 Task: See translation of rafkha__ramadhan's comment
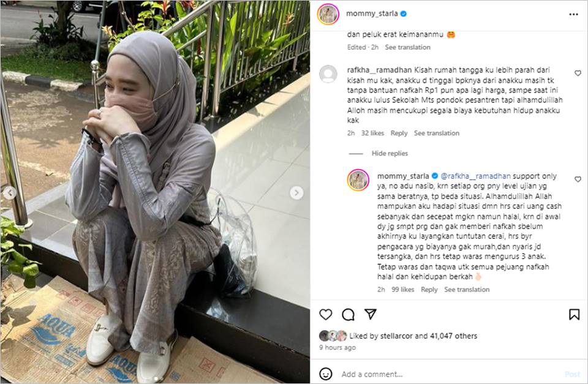[x=437, y=133]
